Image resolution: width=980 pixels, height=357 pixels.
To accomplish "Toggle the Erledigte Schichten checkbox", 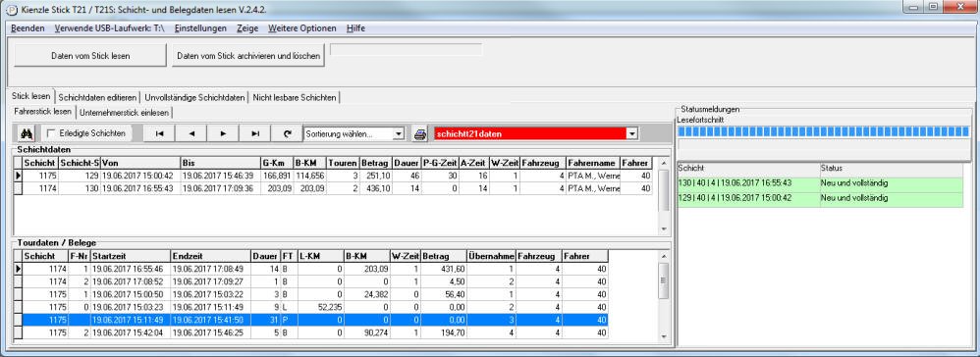I will click(x=51, y=133).
